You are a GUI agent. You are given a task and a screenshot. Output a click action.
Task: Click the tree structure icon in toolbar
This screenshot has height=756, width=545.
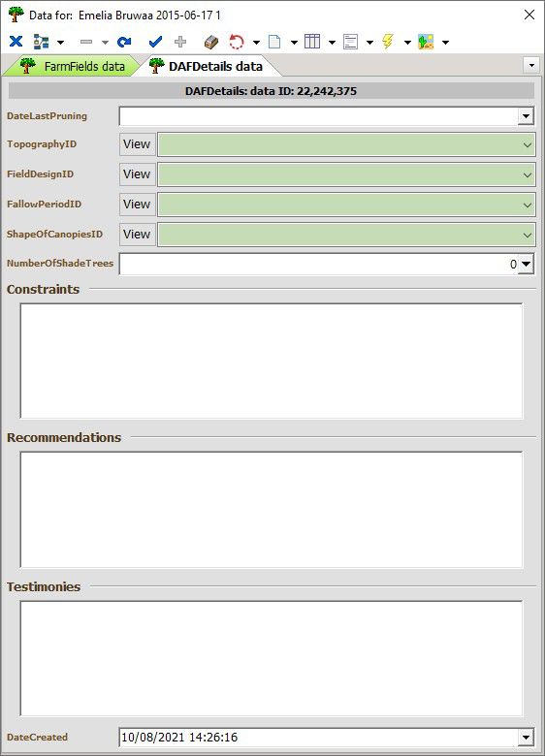pyautogui.click(x=41, y=42)
